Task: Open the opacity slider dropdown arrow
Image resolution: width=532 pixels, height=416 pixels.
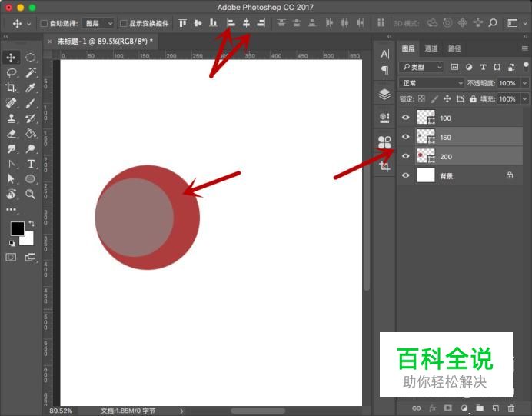Action: (524, 83)
